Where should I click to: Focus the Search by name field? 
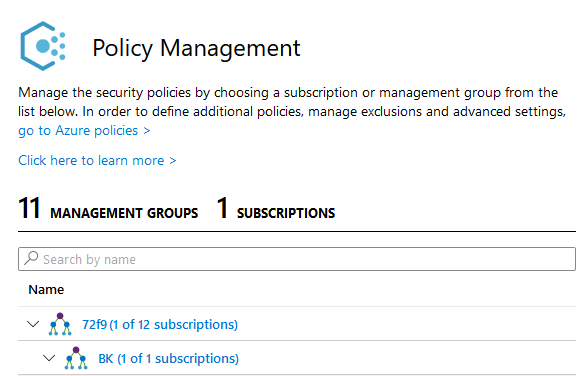click(x=297, y=259)
